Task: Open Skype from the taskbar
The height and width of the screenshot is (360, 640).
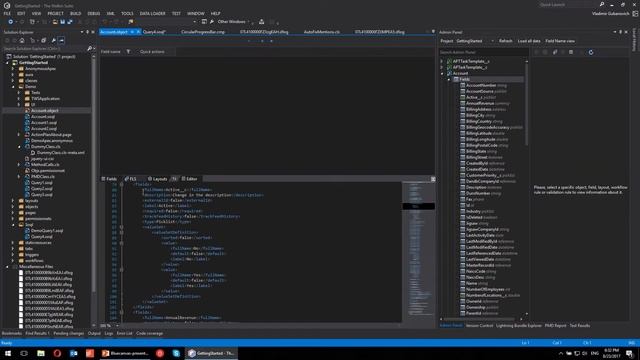Action: point(176,353)
